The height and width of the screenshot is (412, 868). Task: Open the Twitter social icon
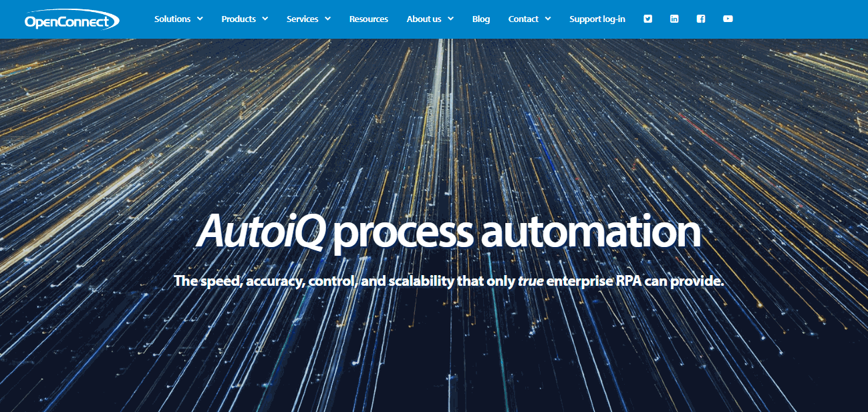tap(647, 19)
